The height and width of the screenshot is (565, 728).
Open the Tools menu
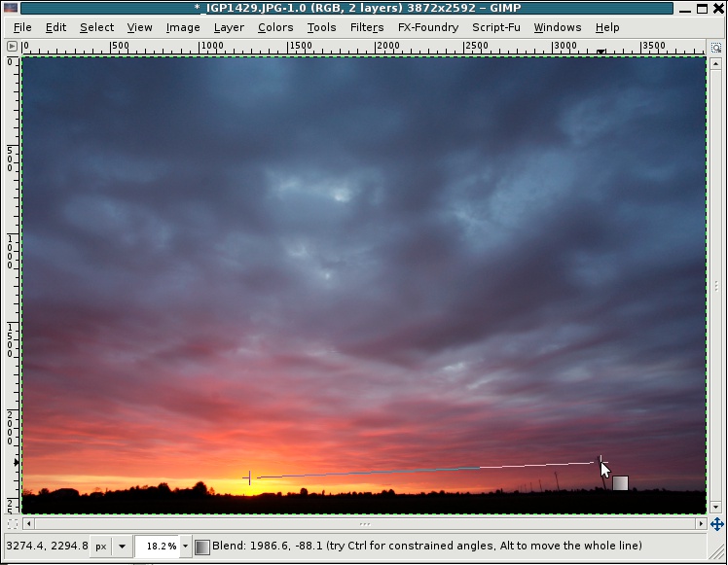pos(321,27)
